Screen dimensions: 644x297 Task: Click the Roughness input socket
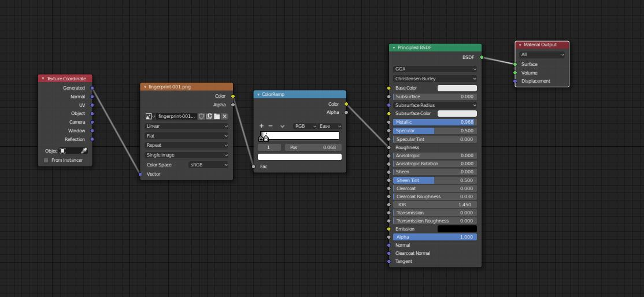coord(389,147)
